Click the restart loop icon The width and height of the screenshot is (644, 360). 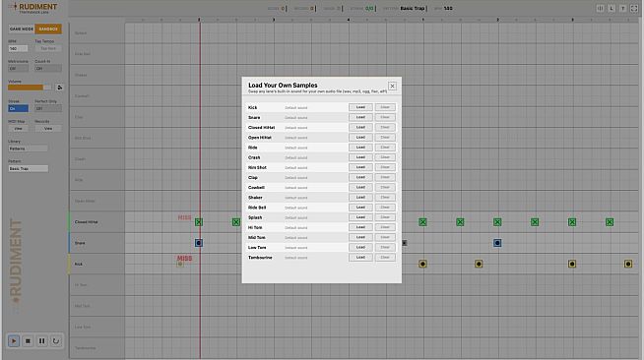56,340
